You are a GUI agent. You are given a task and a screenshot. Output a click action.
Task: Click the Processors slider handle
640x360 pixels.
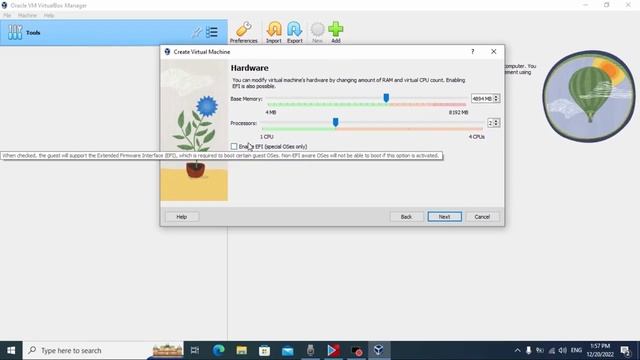point(336,122)
